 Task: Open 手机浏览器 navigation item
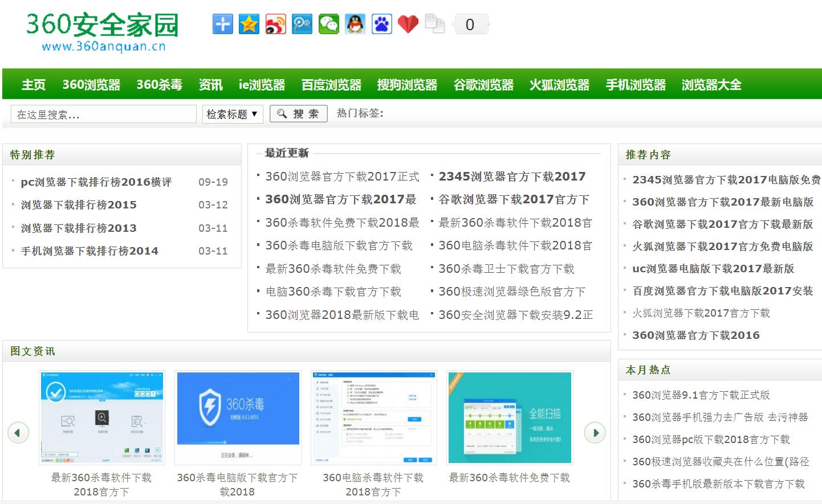tap(636, 85)
